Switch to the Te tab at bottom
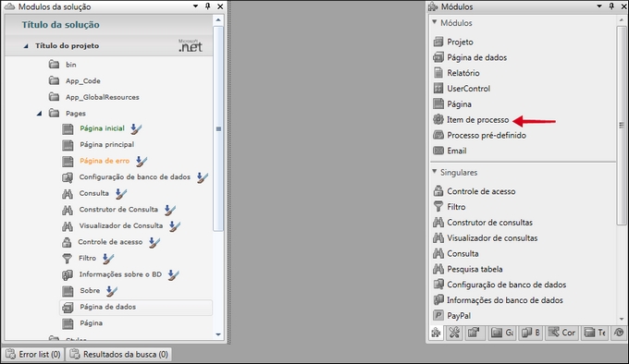Viewport: 629px width, 364px height. tap(595, 333)
